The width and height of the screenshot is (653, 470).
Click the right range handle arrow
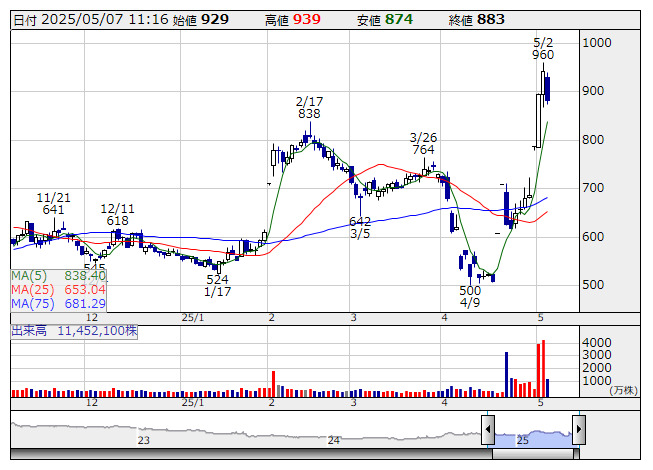579,430
